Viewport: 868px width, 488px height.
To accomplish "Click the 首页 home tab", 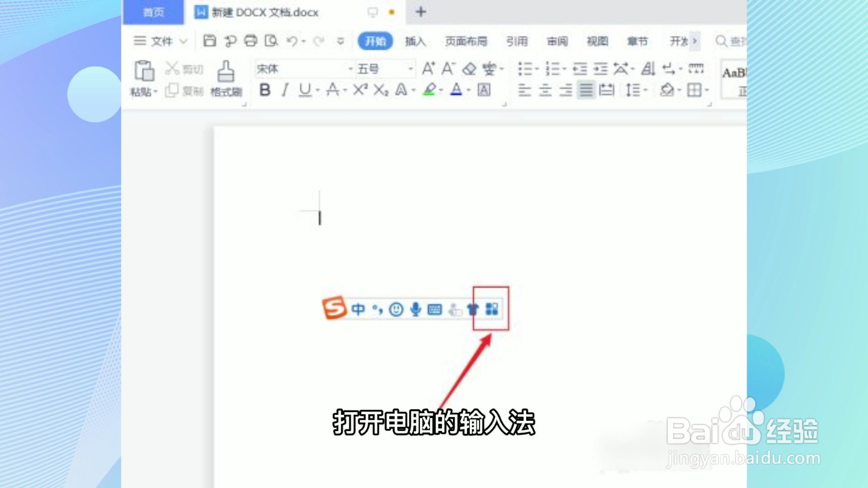I will tap(154, 12).
